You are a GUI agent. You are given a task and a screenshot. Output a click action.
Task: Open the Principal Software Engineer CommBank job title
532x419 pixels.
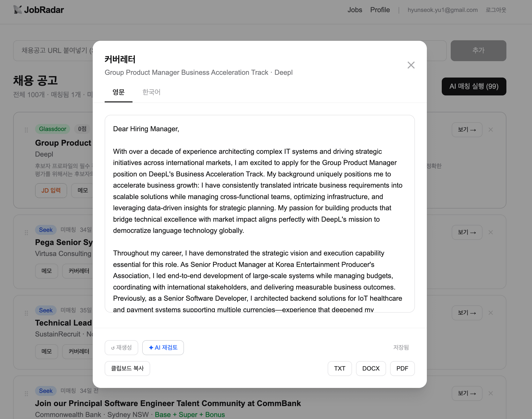pos(168,403)
